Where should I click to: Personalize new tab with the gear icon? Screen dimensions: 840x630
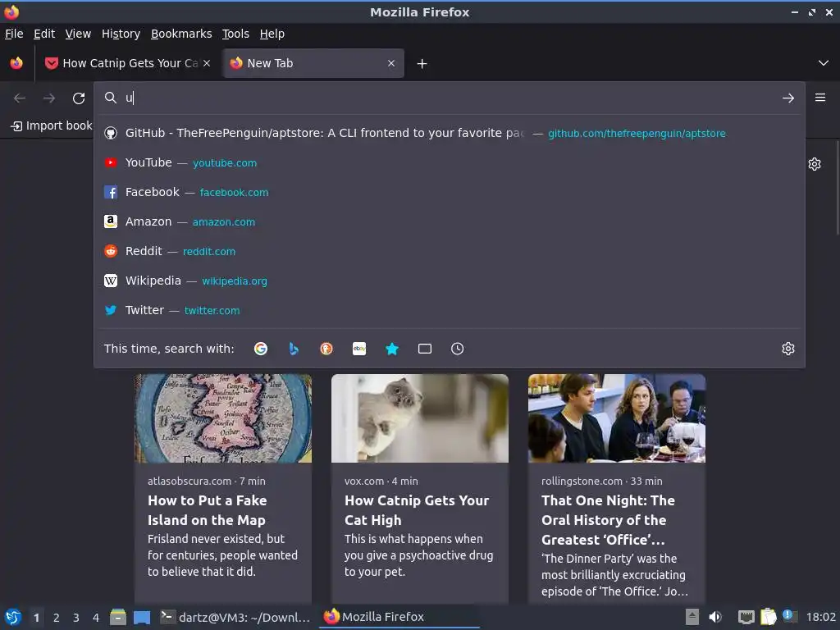click(815, 164)
